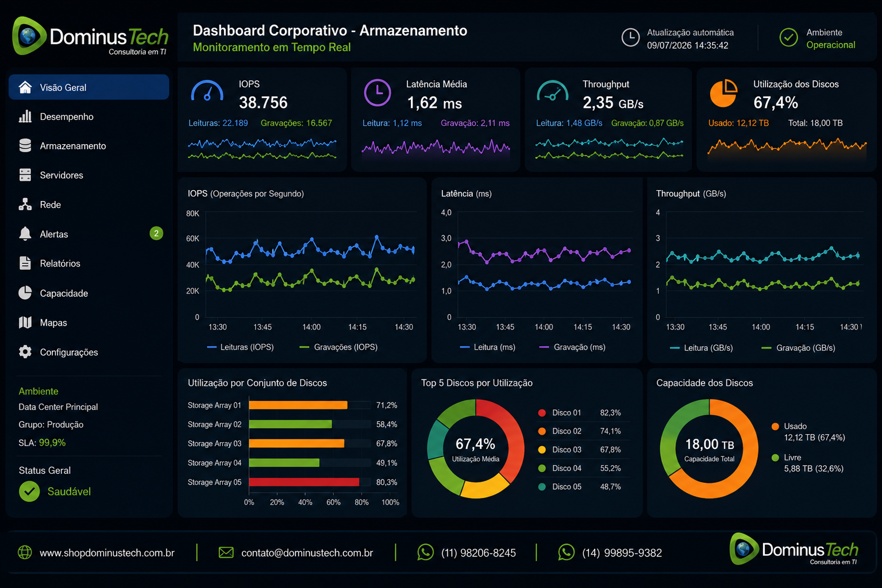Click the pie icon for Capacidade
Screen dimensions: 882x588
pos(25,293)
